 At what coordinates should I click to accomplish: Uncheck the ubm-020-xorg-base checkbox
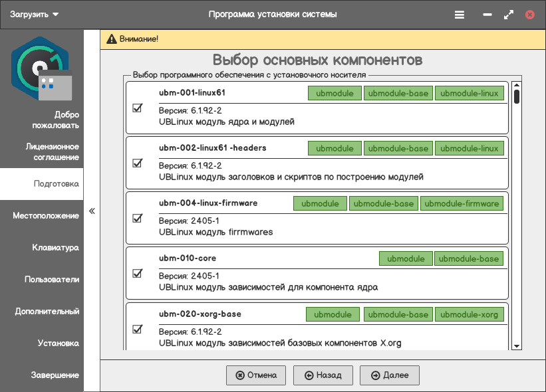click(x=138, y=328)
